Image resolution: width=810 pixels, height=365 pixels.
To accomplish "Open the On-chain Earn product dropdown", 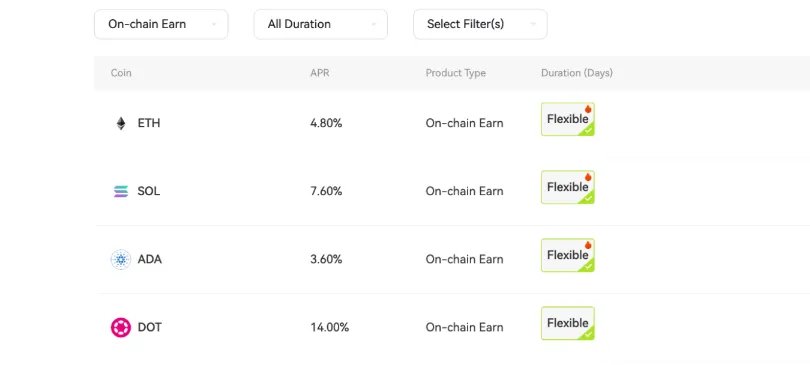I will coord(161,24).
